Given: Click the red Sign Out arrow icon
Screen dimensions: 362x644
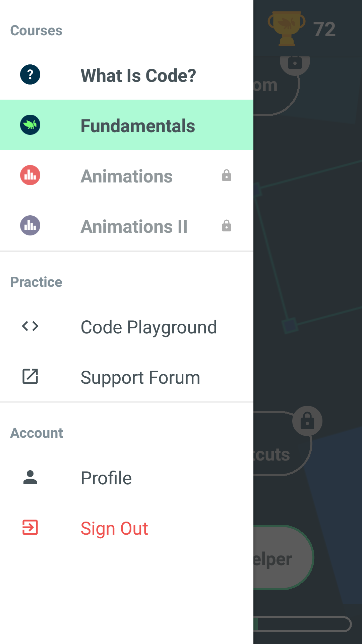Looking at the screenshot, I should (x=30, y=527).
